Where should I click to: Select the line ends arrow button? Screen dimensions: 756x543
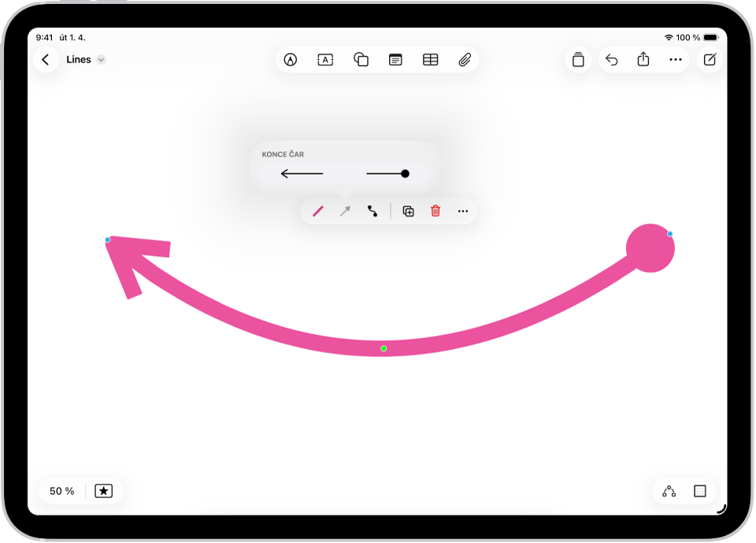click(x=345, y=211)
